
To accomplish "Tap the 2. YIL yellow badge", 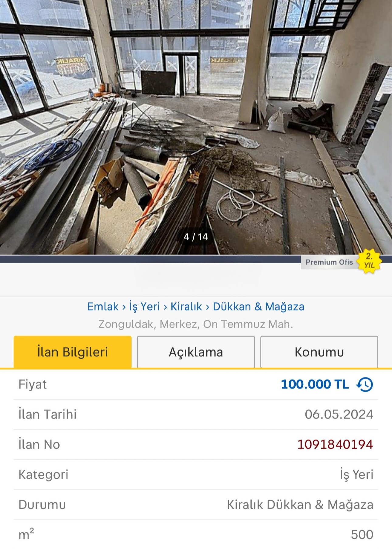I will pos(369,261).
